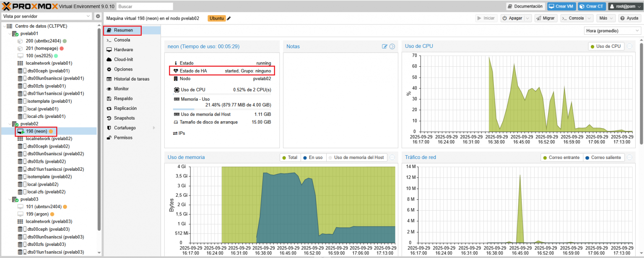Open the Más dropdown menu
644x258 pixels.
(606, 18)
